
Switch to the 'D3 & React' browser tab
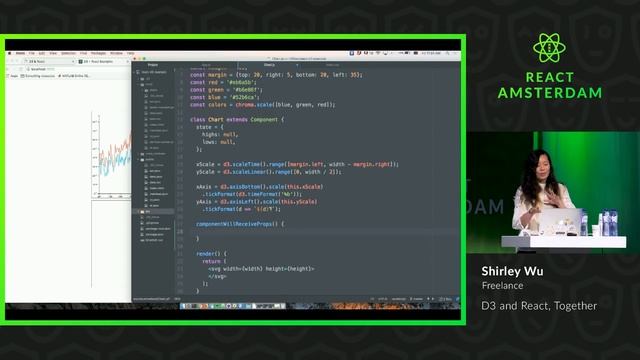click(49, 61)
